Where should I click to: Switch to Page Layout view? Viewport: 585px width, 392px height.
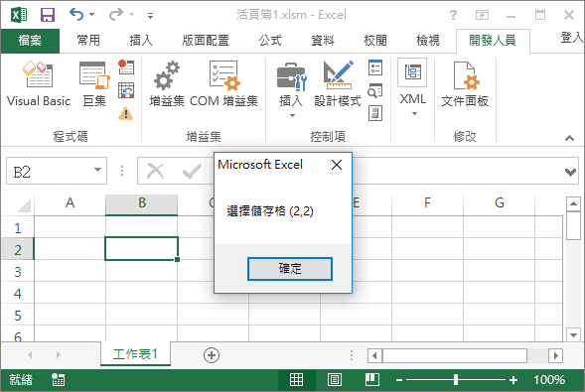coord(335,380)
